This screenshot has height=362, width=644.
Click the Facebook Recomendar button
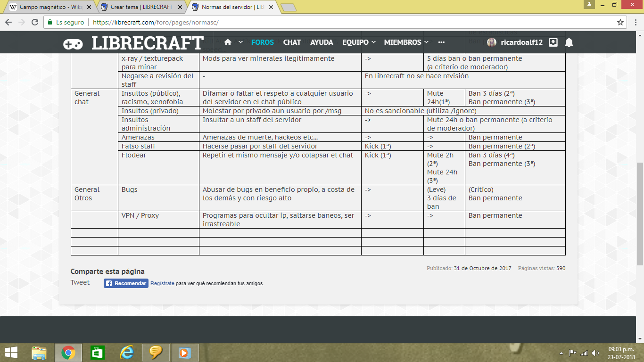126,283
